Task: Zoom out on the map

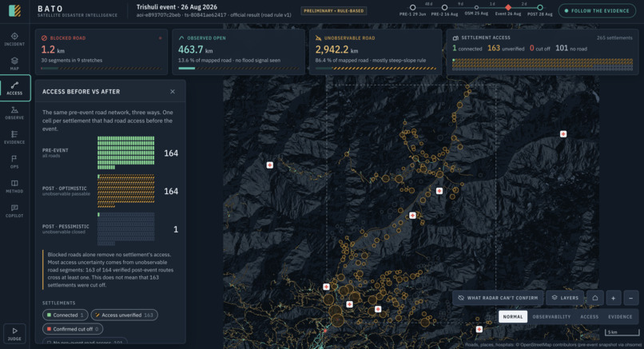Action: point(631,298)
